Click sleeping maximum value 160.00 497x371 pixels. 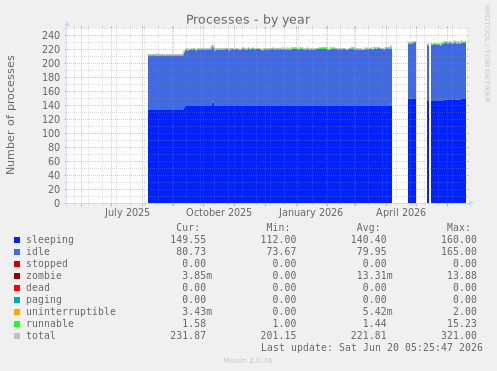pyautogui.click(x=459, y=240)
